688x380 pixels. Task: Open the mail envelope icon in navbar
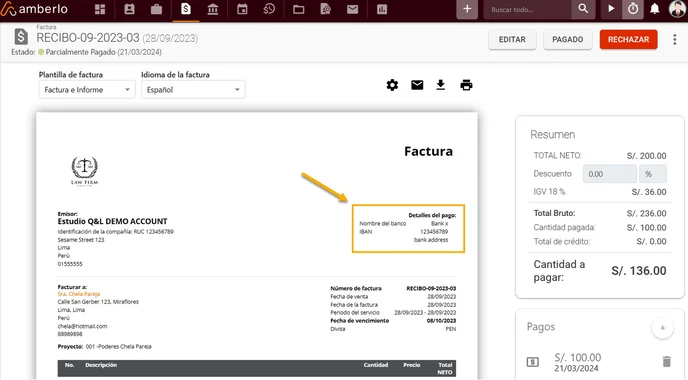(352, 9)
